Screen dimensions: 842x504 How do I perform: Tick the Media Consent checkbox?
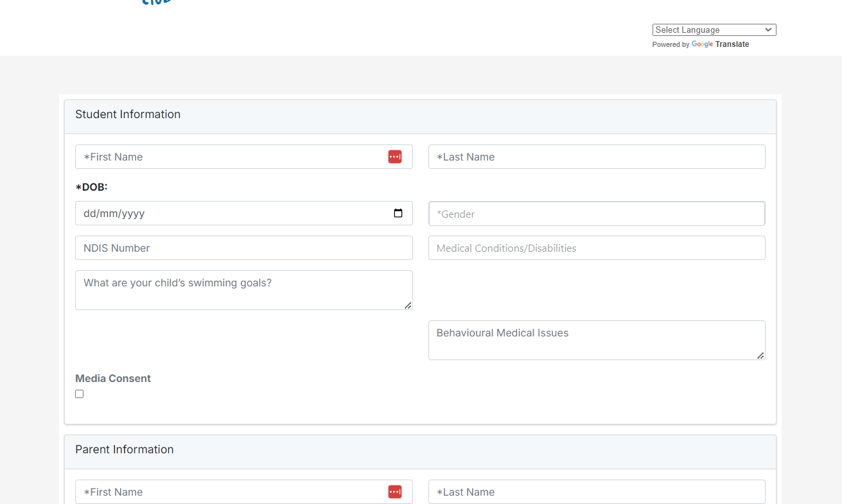(x=80, y=394)
